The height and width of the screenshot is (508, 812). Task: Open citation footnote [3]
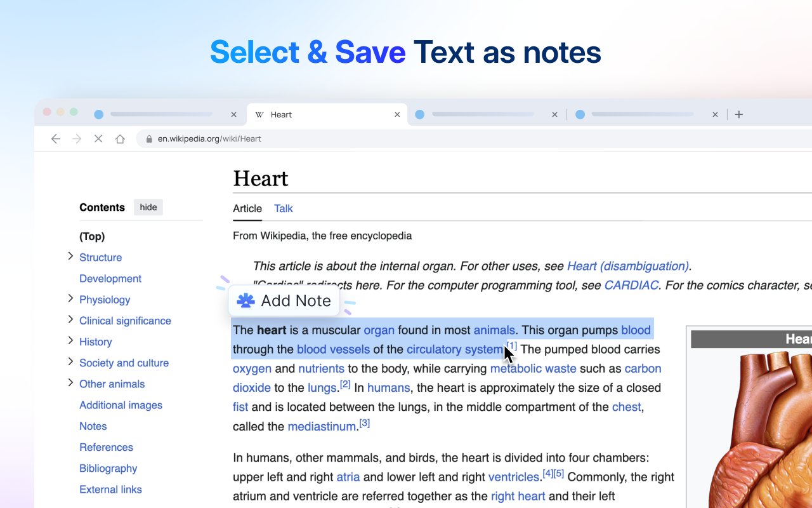coord(365,422)
